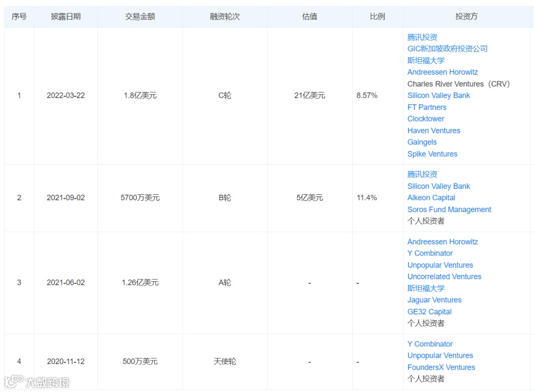Screen dimensions: 534x392
Task: Open Gaingels investor link
Action: click(x=422, y=142)
